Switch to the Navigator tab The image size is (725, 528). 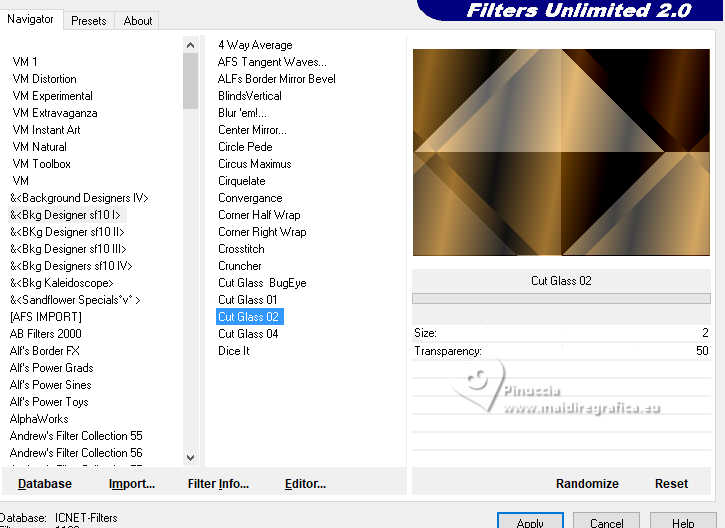[x=31, y=19]
